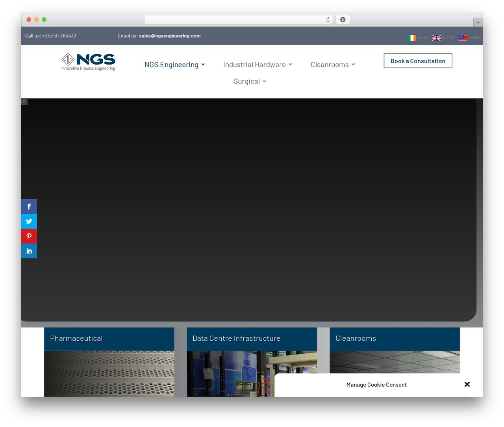
Task: View the Data Centre rack image
Action: click(x=252, y=374)
